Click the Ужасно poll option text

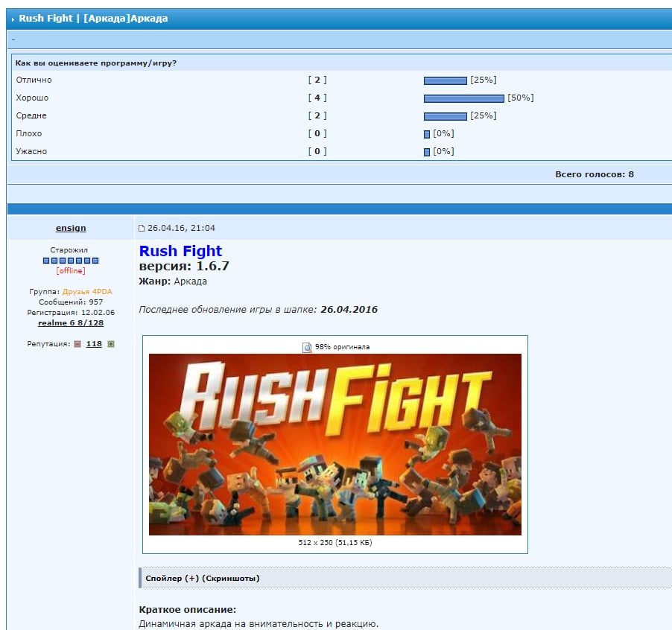[x=31, y=151]
